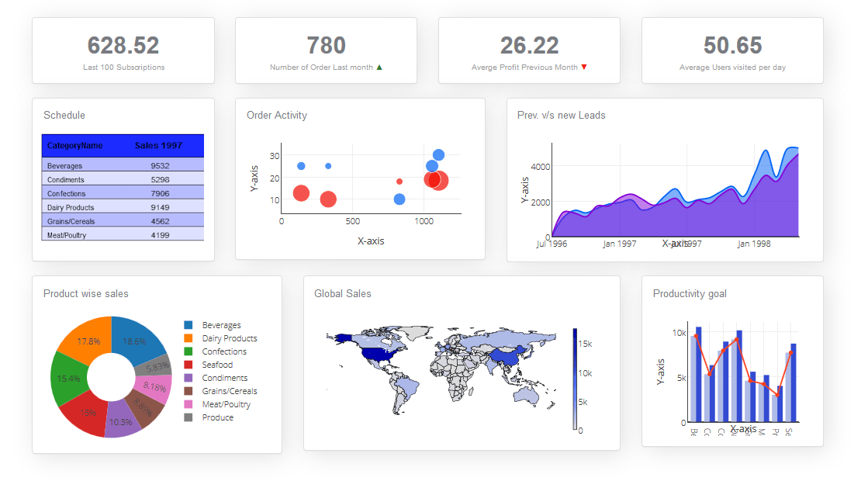Select the Schedule panel title
Screen dimensions: 868x488
[x=64, y=115]
